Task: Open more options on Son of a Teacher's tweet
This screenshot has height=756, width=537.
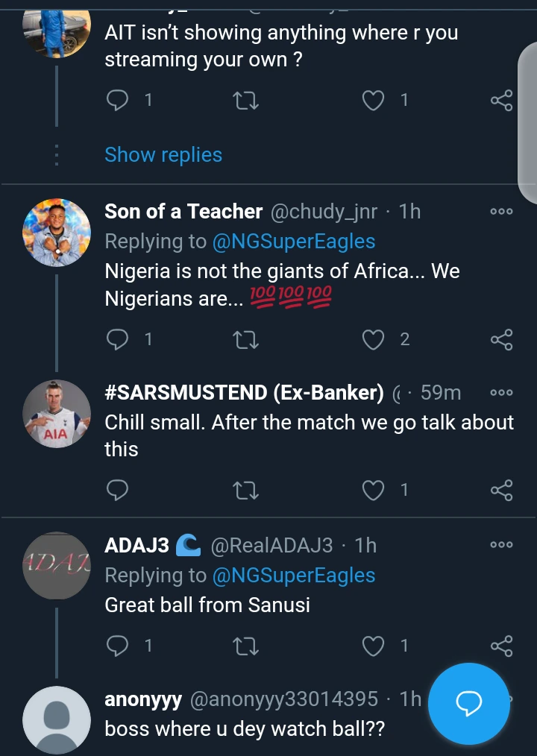Action: tap(501, 212)
